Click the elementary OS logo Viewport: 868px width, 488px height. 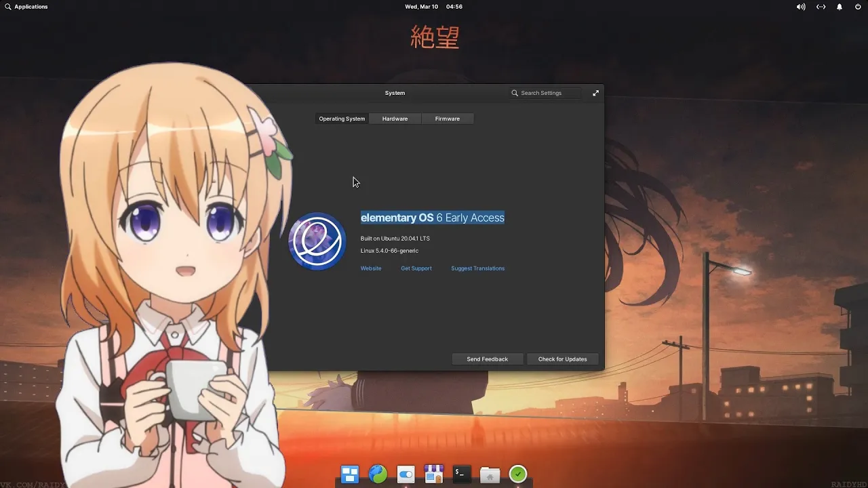click(317, 241)
